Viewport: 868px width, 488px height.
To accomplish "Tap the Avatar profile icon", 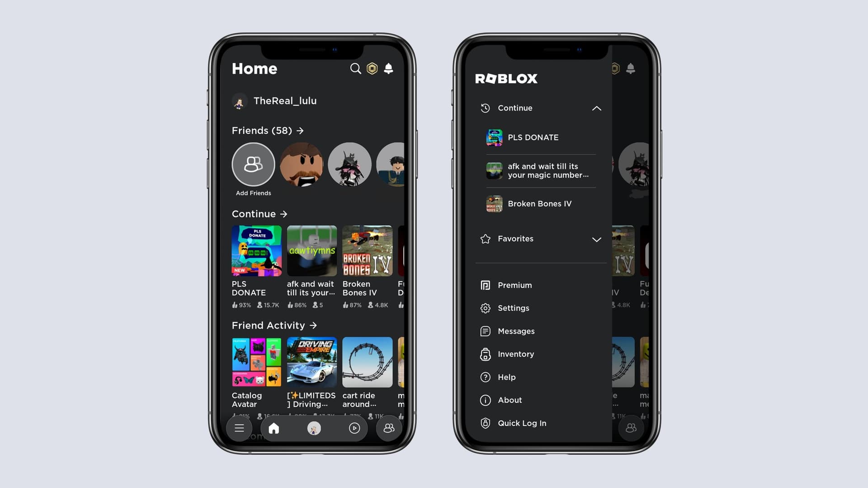I will [314, 427].
